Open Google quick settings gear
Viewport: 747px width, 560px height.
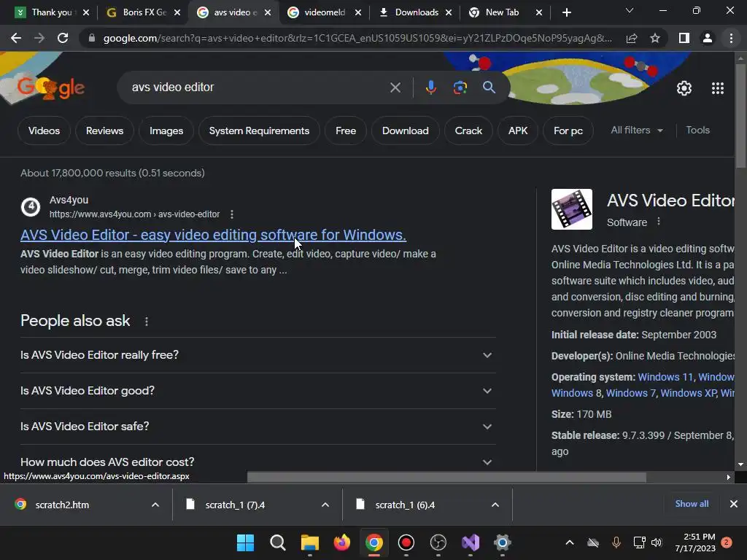tap(684, 88)
